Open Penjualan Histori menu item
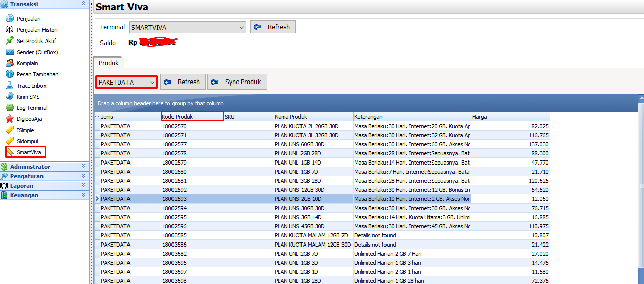The height and width of the screenshot is (284, 644). 37,30
